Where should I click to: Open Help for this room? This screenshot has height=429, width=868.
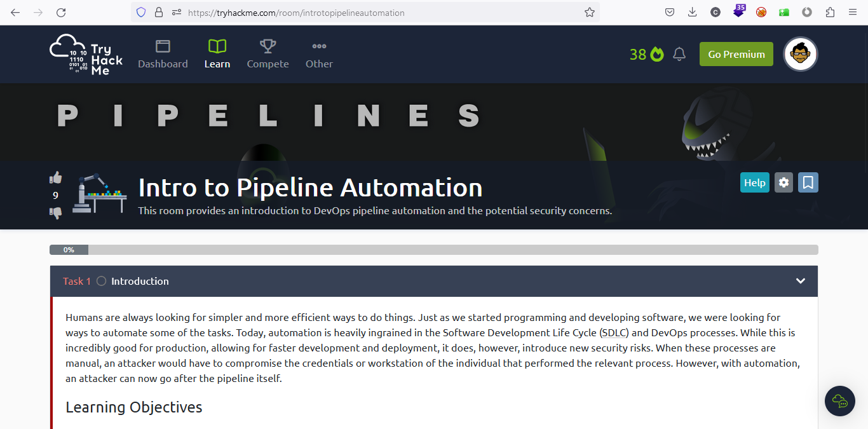754,182
